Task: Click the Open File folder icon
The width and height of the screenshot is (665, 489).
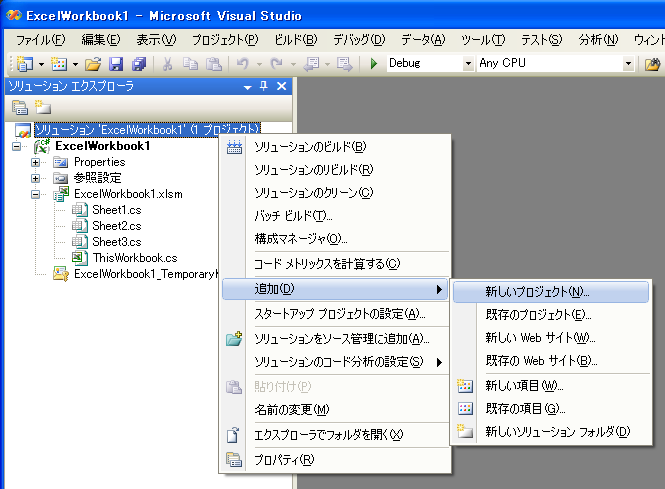Action: [x=93, y=64]
